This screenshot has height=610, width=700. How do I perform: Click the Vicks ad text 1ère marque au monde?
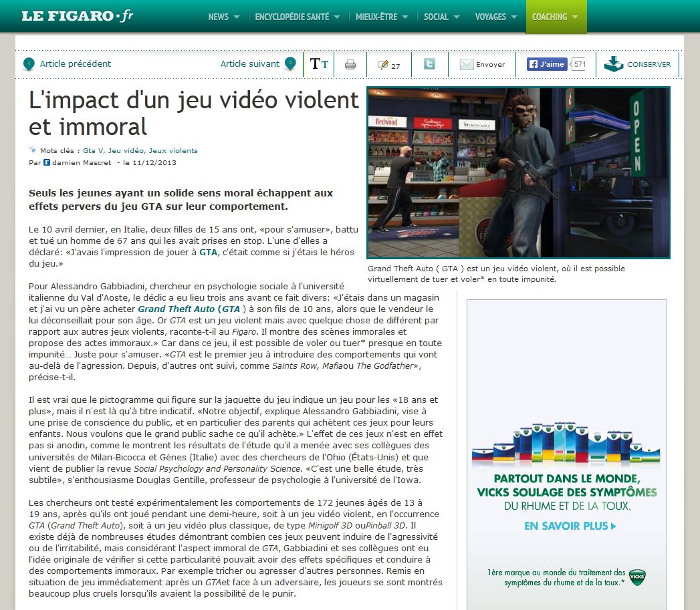pos(556,577)
